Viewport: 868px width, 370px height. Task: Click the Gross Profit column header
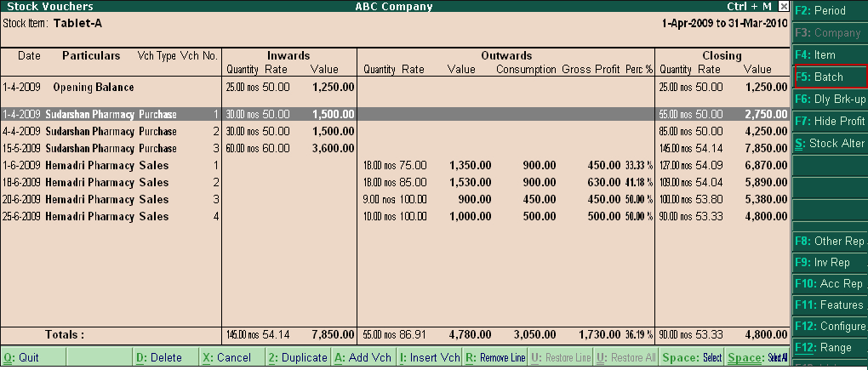coord(591,70)
